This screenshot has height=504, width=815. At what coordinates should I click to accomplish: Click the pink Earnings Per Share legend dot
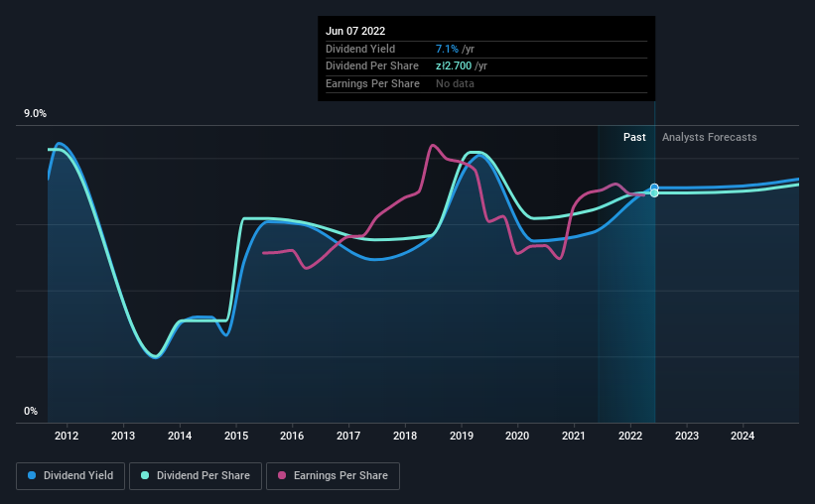click(282, 475)
